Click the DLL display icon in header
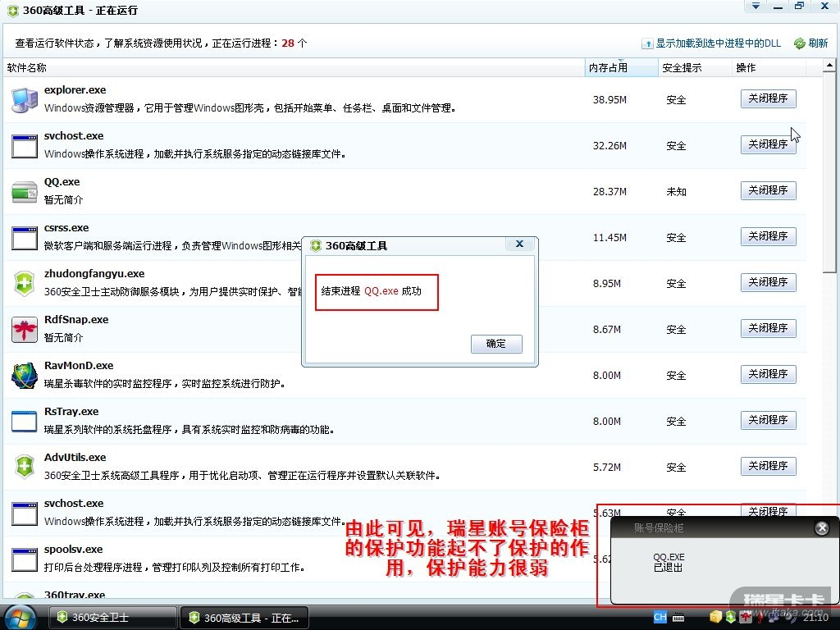Screen dimensions: 840x630 click(x=647, y=44)
